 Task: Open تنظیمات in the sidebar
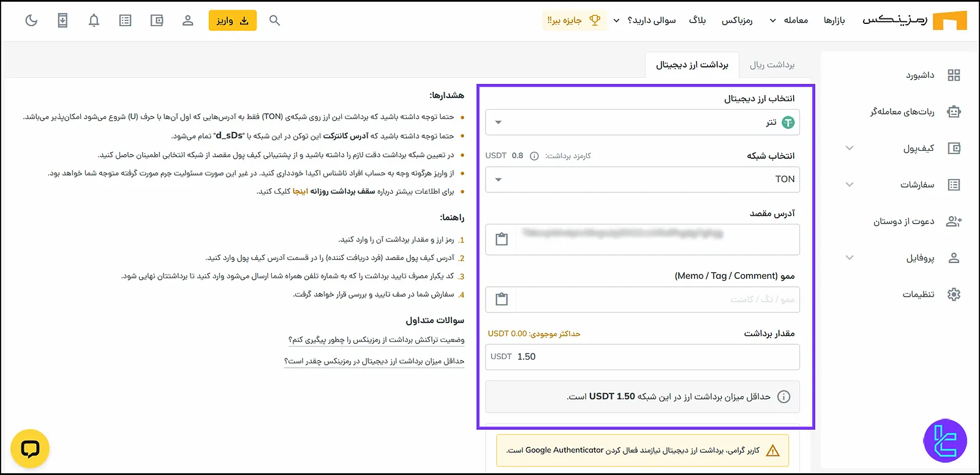918,294
